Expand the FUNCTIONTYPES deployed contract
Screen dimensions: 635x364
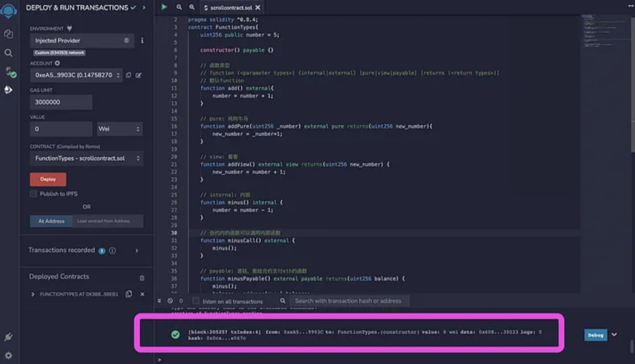point(33,294)
